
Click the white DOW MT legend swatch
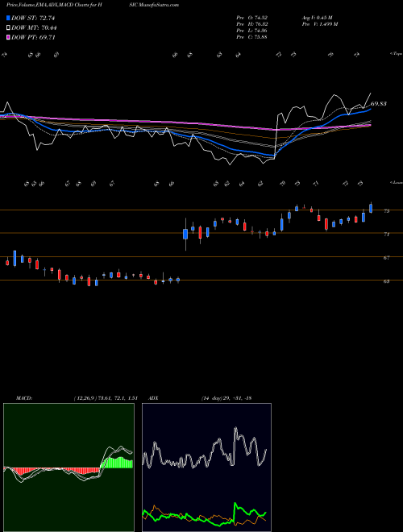click(x=8, y=28)
